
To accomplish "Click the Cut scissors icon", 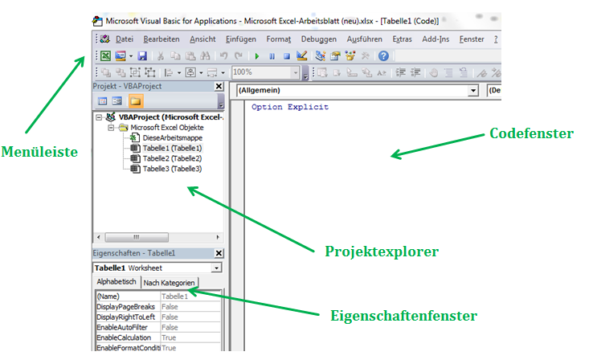I will (161, 56).
